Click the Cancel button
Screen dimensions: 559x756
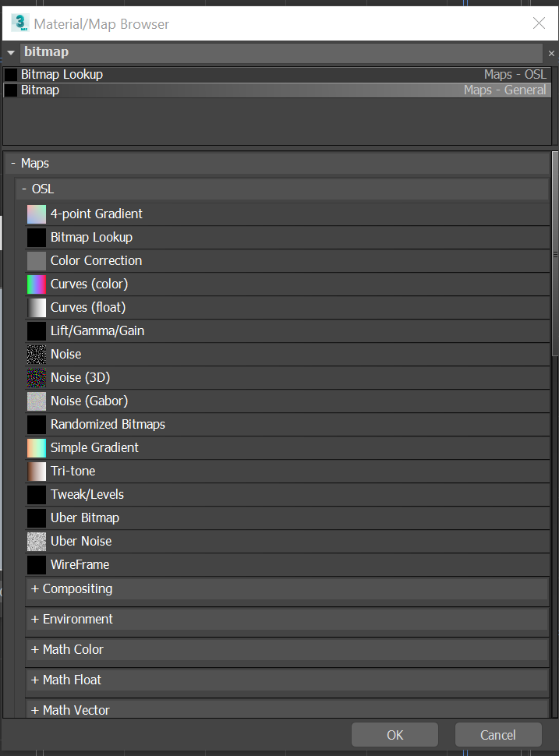coord(497,735)
